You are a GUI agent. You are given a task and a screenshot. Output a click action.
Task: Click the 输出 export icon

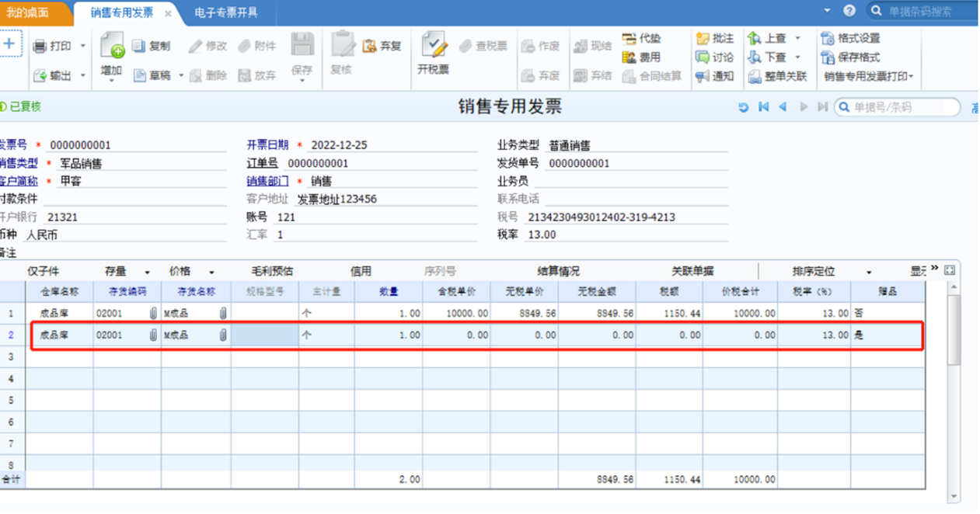pos(40,75)
